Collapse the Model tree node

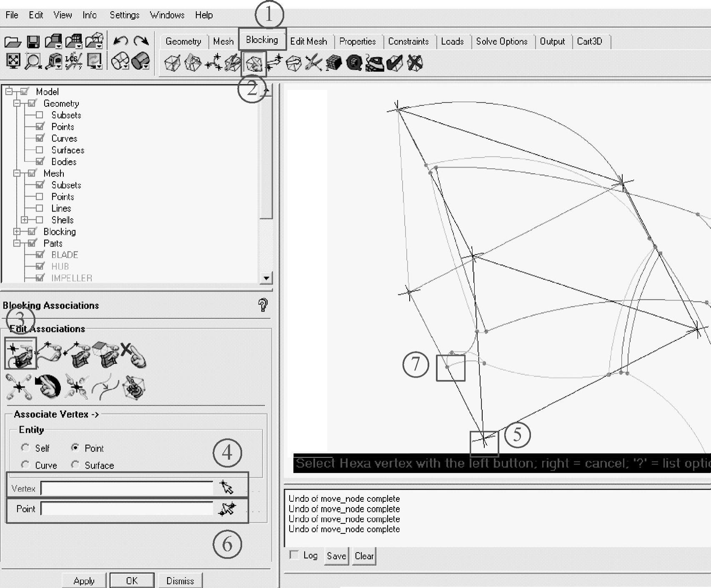coord(9,91)
